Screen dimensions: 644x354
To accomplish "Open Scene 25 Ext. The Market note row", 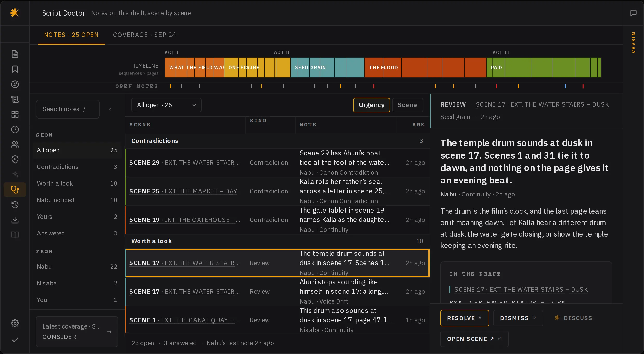I will tap(277, 191).
